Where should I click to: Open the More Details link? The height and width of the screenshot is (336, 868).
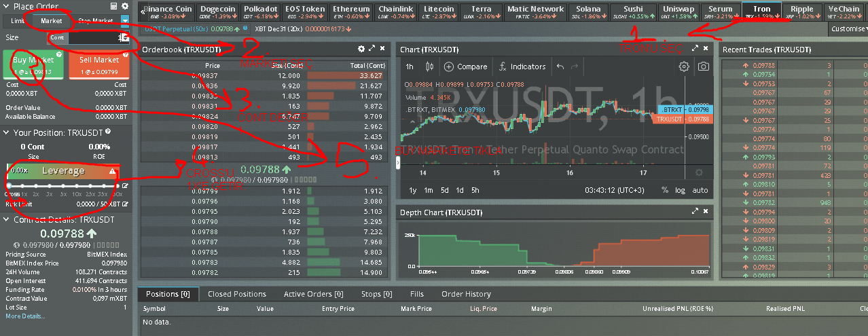click(24, 316)
